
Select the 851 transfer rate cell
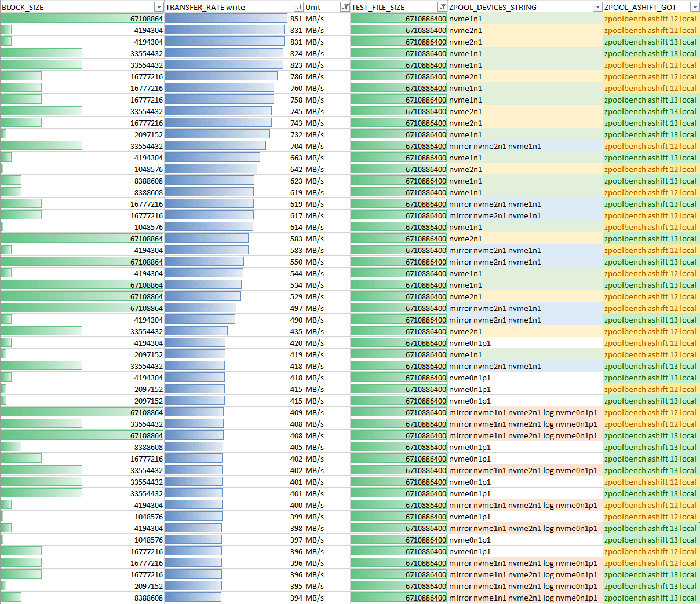pyautogui.click(x=234, y=19)
